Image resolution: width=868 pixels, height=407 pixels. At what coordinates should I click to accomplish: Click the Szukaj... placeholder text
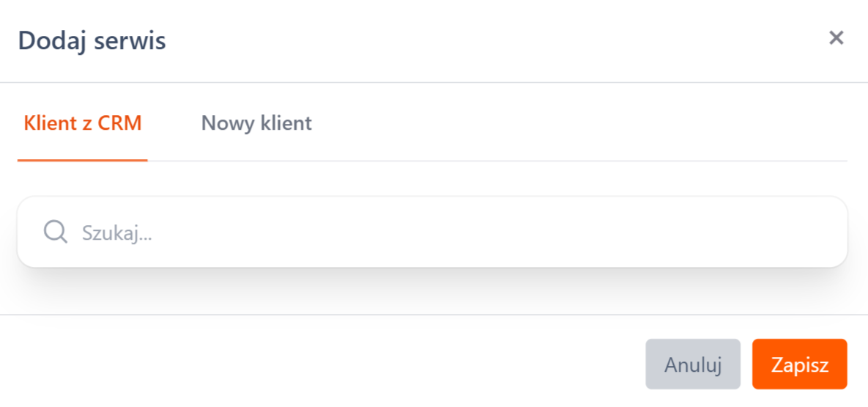pyautogui.click(x=117, y=233)
